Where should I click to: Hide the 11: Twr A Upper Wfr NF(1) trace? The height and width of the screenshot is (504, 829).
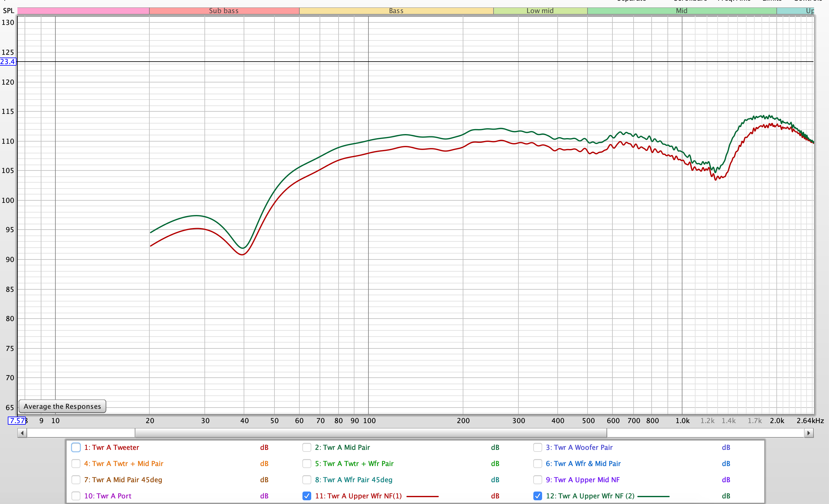(307, 496)
